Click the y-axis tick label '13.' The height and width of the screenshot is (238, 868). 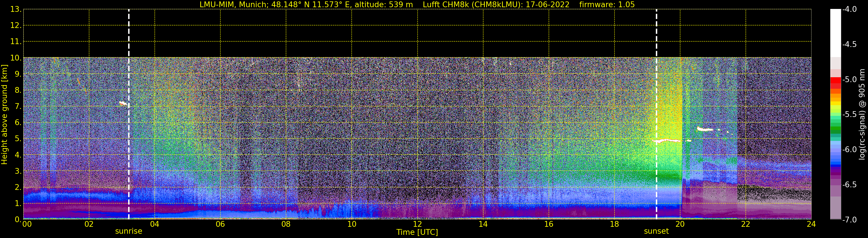click(16, 9)
